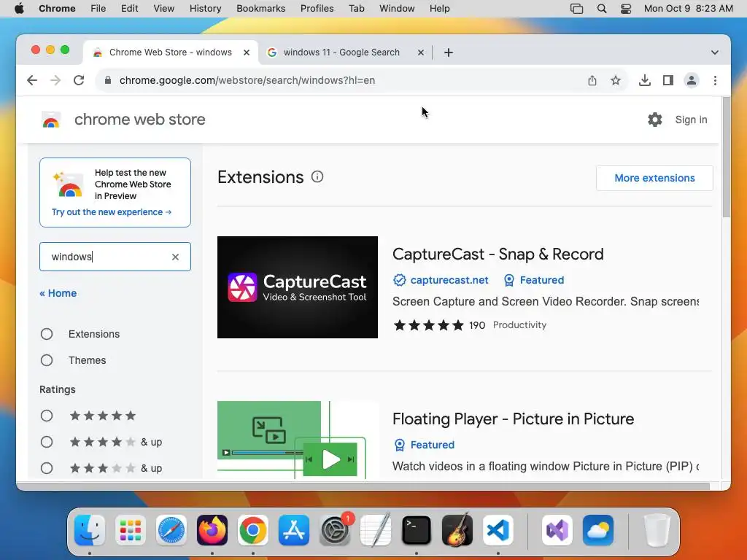747x560 pixels.
Task: Expand the tab search dropdown arrow
Action: [x=715, y=52]
